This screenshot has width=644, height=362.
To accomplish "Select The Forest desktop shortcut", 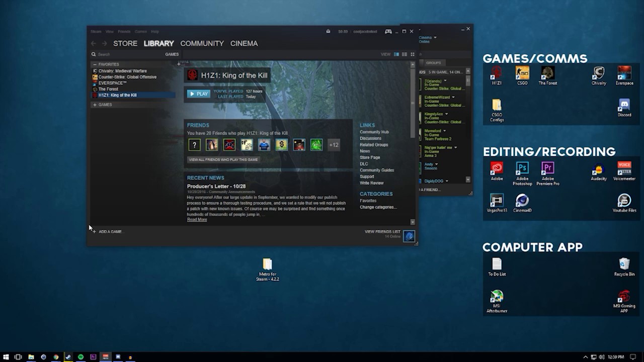I will pos(548,75).
